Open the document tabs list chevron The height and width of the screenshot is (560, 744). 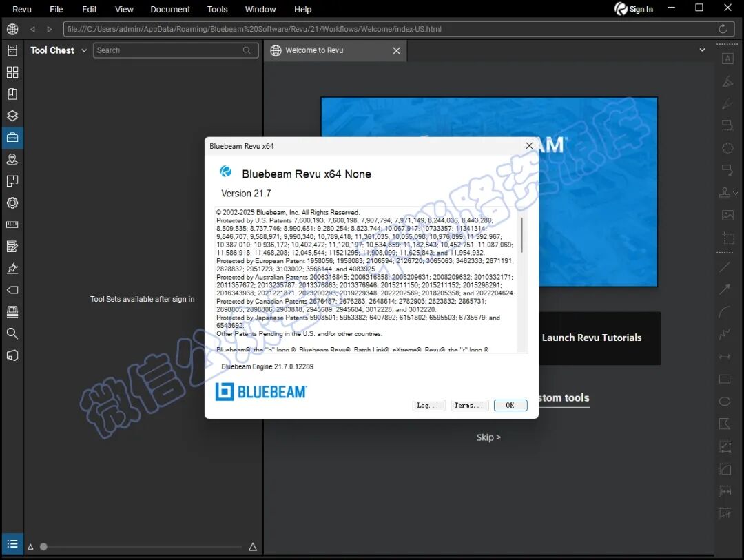(x=702, y=50)
